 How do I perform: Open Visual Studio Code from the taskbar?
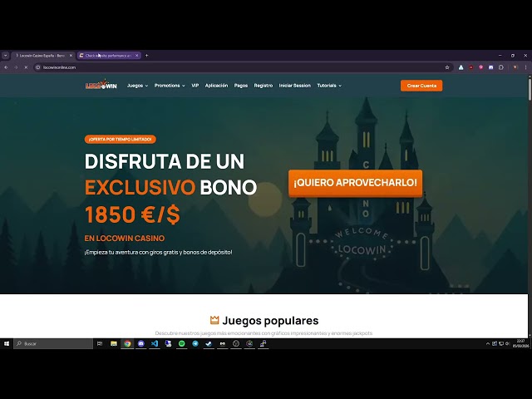tap(155, 343)
